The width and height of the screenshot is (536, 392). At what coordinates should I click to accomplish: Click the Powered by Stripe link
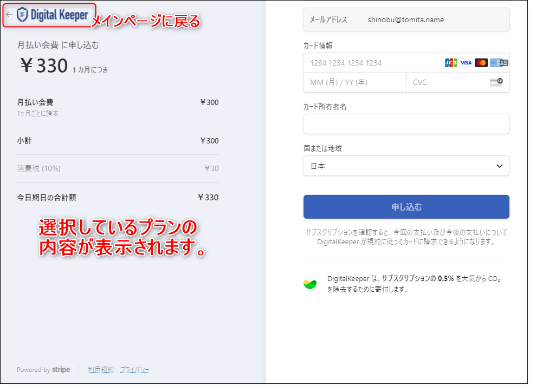[43, 370]
